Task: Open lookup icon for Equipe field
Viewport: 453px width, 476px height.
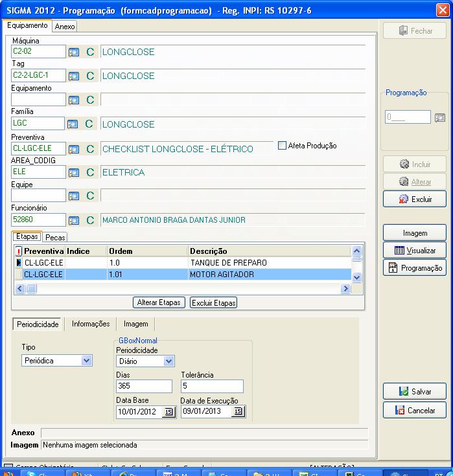Action: pos(73,196)
